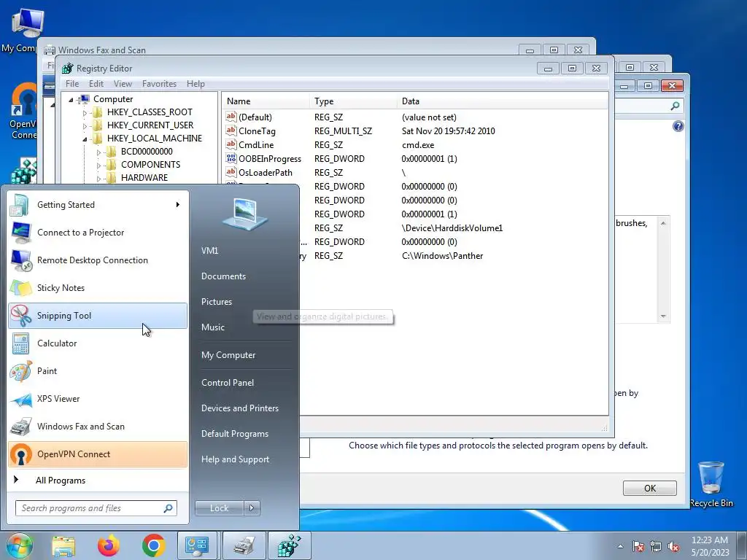The width and height of the screenshot is (747, 560).
Task: Click the network tray icon
Action: tap(656, 547)
